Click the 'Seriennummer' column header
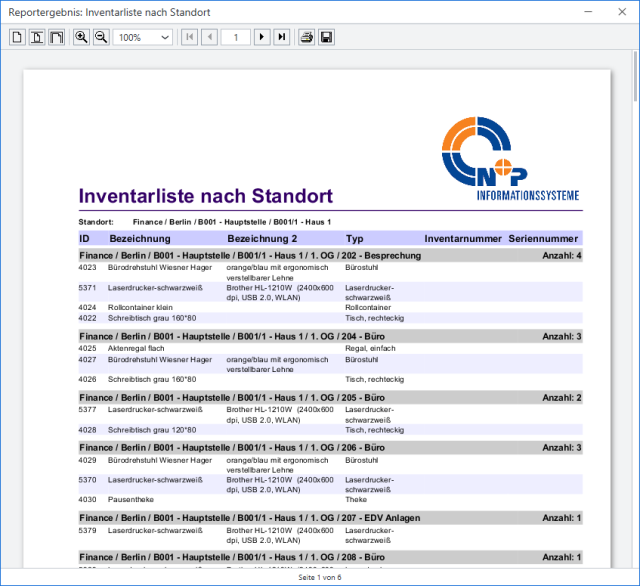This screenshot has height=586, width=640. 543,239
